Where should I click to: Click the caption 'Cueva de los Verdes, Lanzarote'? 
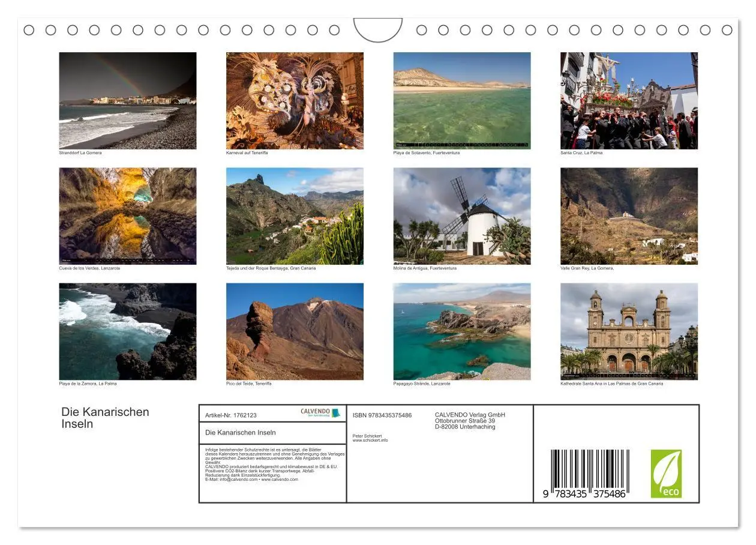click(89, 268)
